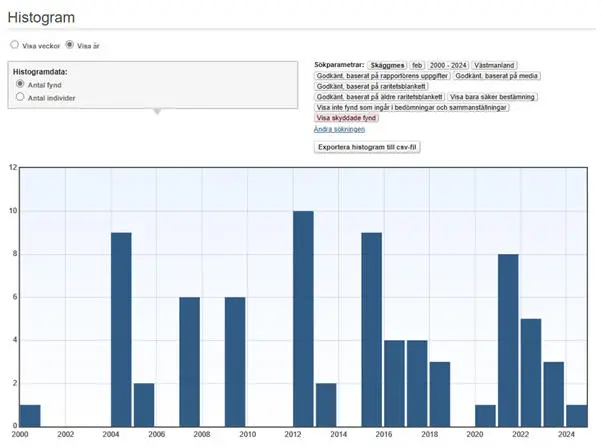Click the 'Skäggmes' search parameter tag
The height and width of the screenshot is (448, 603).
(x=389, y=65)
